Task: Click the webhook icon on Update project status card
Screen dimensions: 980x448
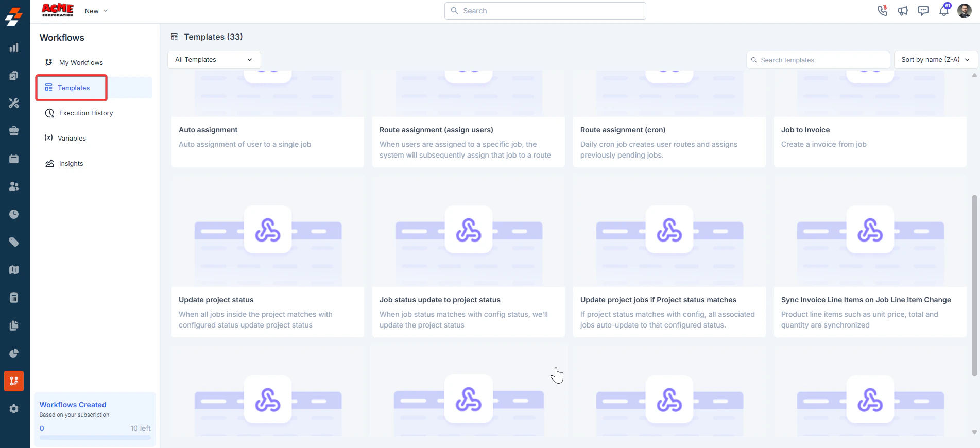Action: pos(268,230)
